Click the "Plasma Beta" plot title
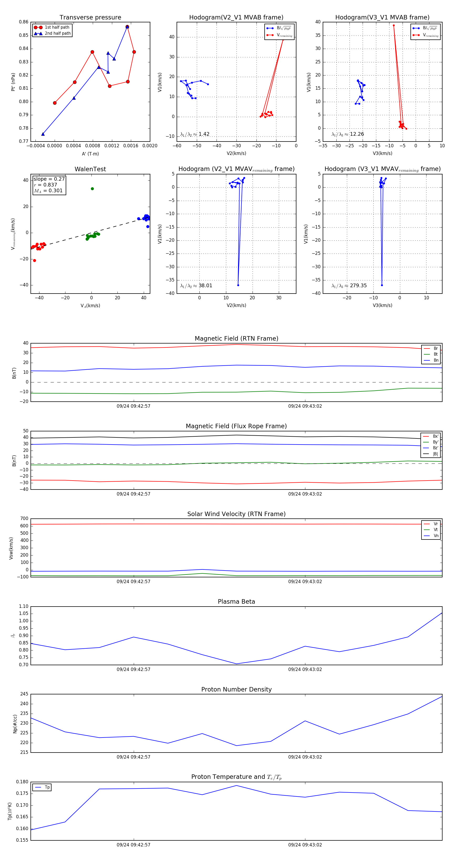The image size is (473, 868). [x=236, y=602]
